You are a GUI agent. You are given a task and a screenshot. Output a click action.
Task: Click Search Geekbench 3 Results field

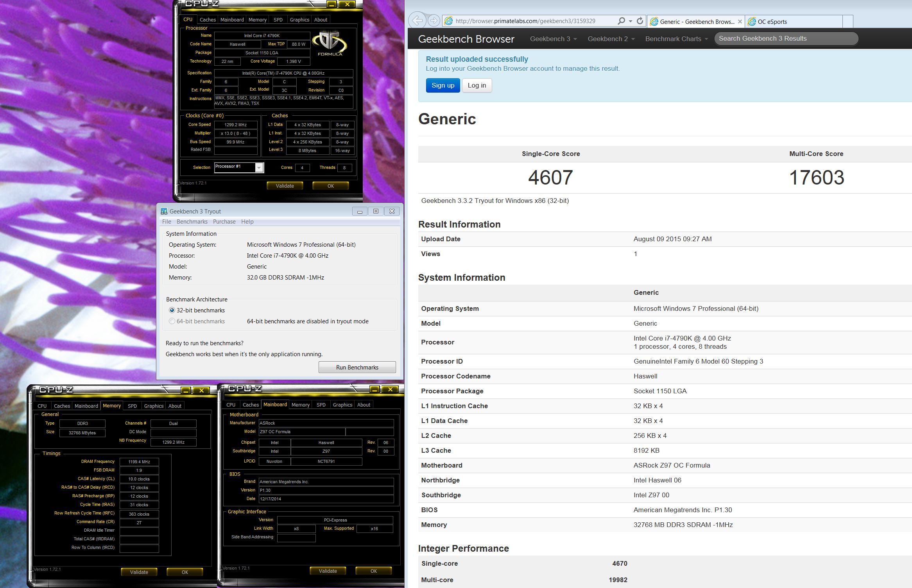point(786,38)
